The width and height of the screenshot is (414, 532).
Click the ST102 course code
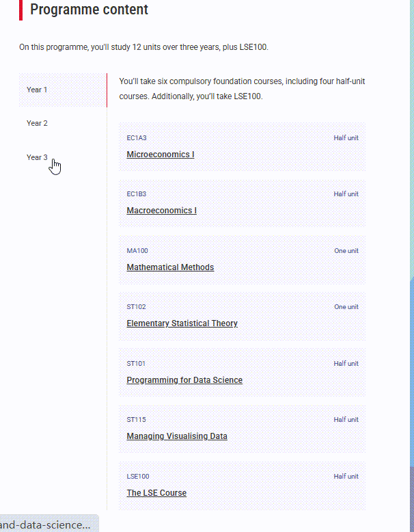tap(137, 307)
